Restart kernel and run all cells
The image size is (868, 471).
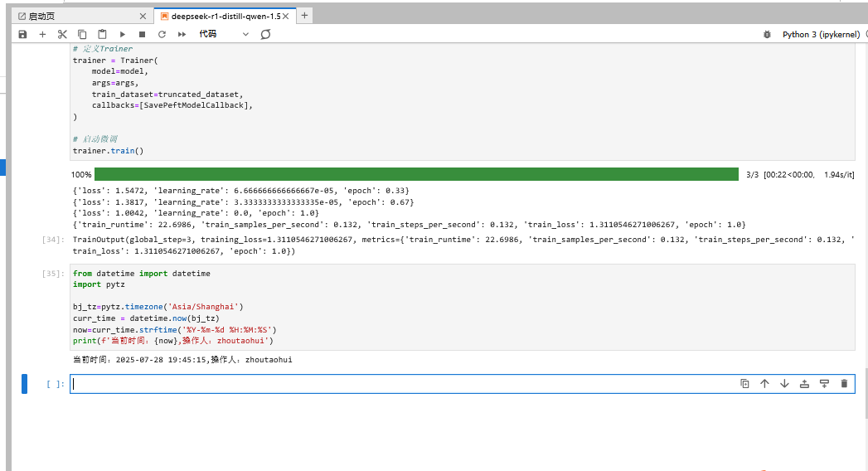click(x=182, y=34)
